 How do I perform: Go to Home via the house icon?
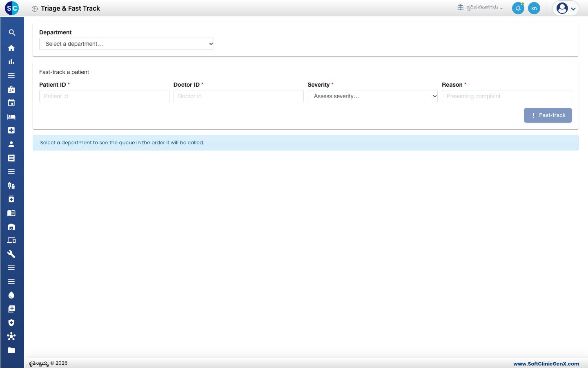click(11, 48)
